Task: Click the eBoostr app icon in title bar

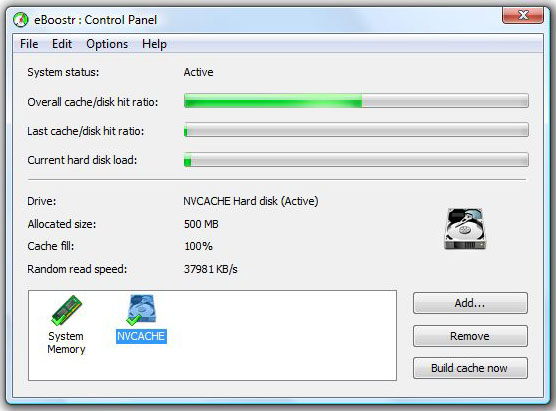Action: 21,20
